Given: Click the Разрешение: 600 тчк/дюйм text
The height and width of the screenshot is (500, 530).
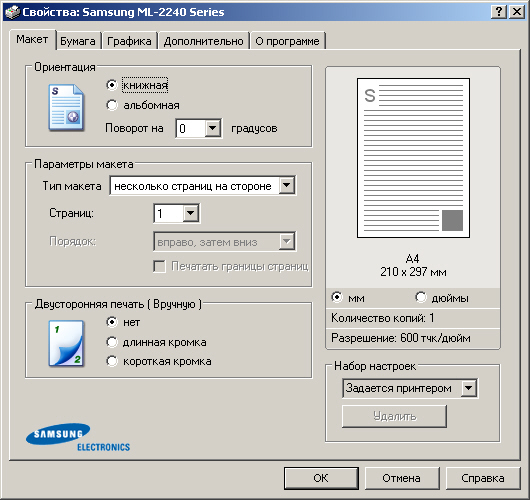Looking at the screenshot, I should (x=401, y=338).
